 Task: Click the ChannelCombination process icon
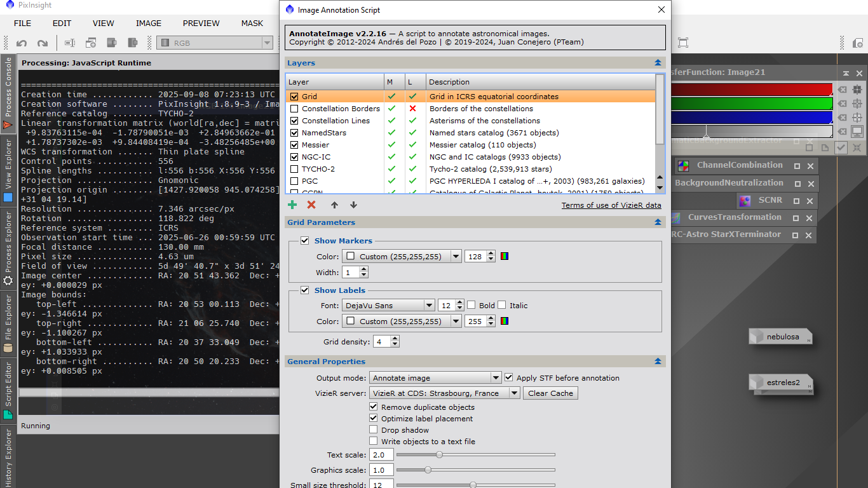683,166
